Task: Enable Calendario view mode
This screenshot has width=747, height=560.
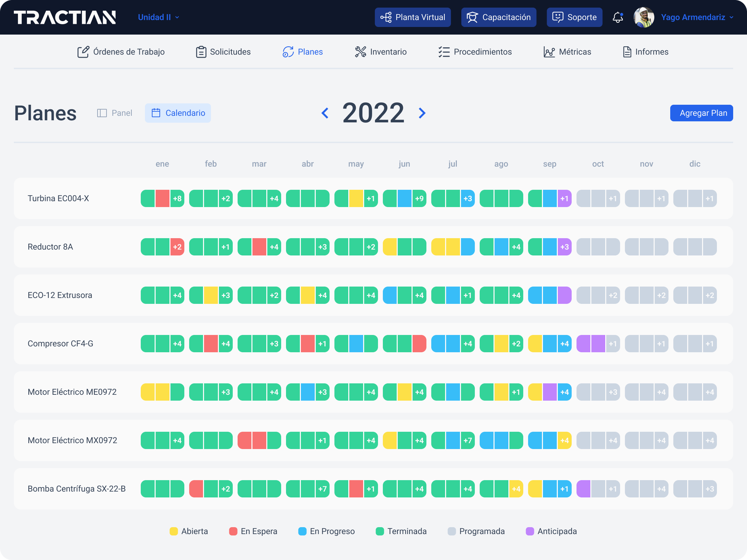Action: [178, 113]
